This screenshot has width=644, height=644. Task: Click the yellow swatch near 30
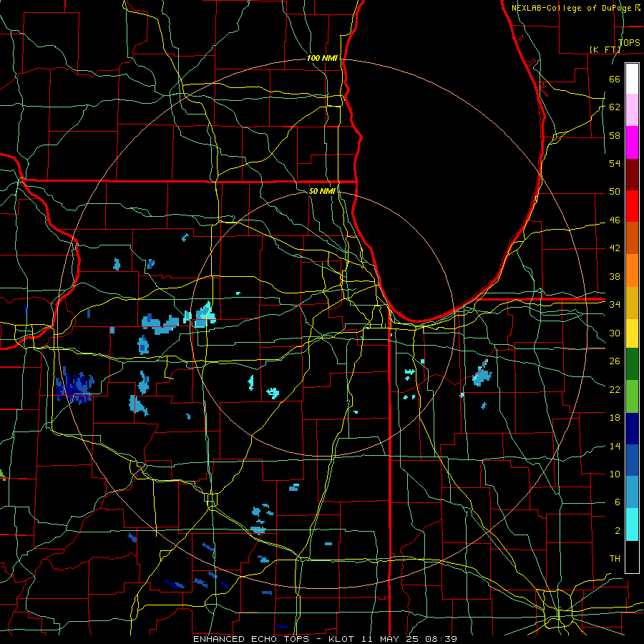pos(632,333)
